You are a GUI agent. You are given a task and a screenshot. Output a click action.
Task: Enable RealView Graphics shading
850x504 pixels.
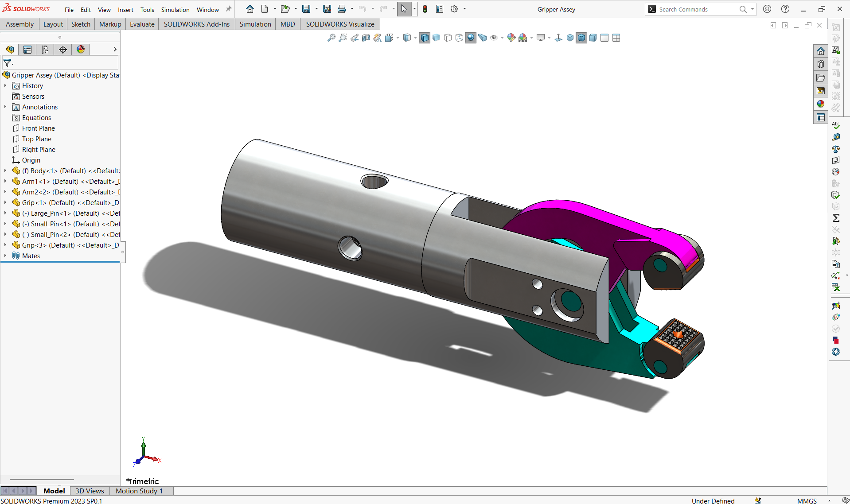click(x=471, y=38)
